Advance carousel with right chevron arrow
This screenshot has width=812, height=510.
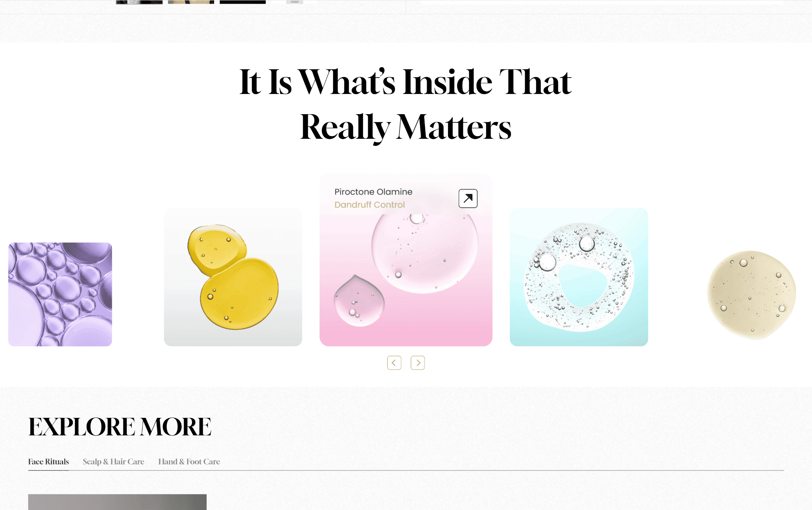click(x=418, y=363)
